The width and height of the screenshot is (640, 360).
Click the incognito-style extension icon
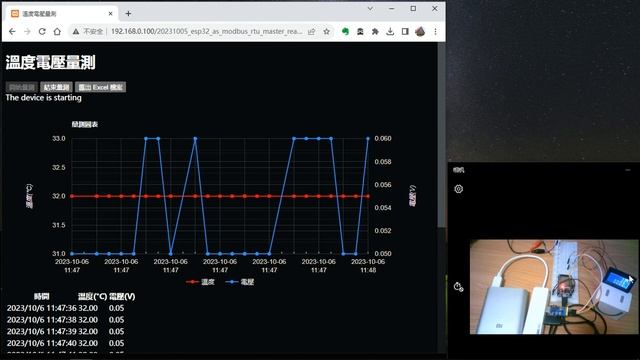(x=360, y=31)
